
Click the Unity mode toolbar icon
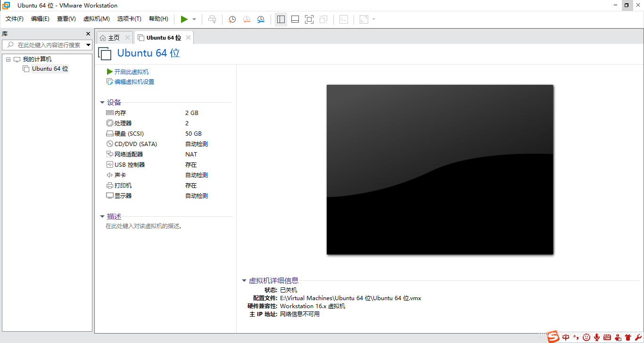[323, 19]
